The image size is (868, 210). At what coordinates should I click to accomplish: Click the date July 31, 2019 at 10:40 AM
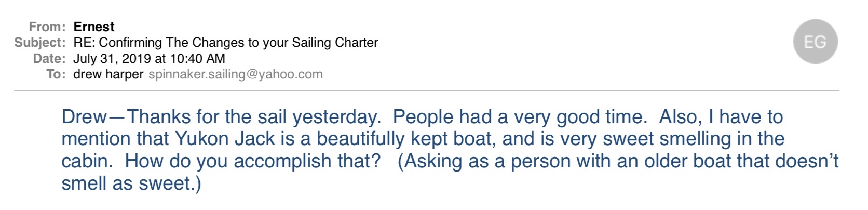coord(149,58)
